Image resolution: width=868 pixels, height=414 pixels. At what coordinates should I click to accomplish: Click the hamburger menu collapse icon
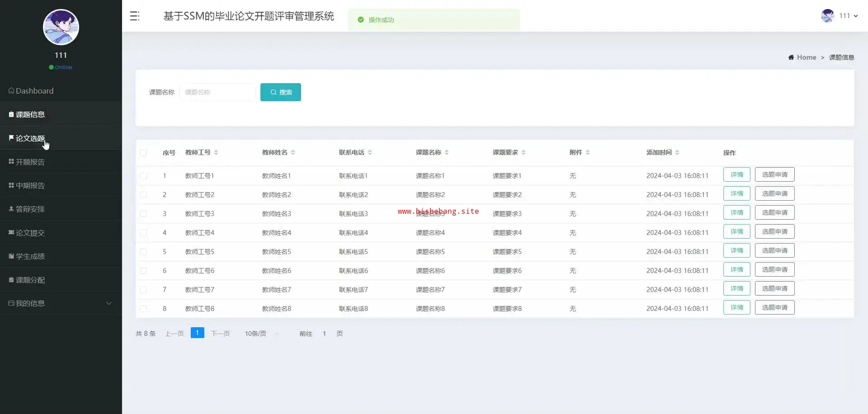click(x=135, y=16)
